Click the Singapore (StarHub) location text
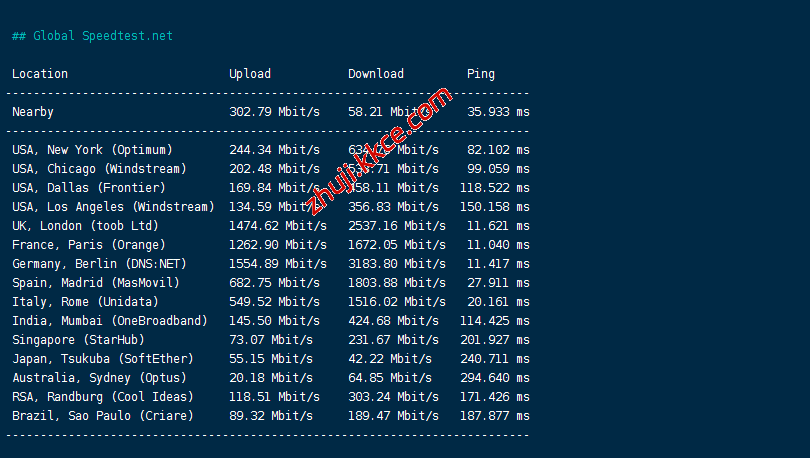810x458 pixels. (78, 340)
